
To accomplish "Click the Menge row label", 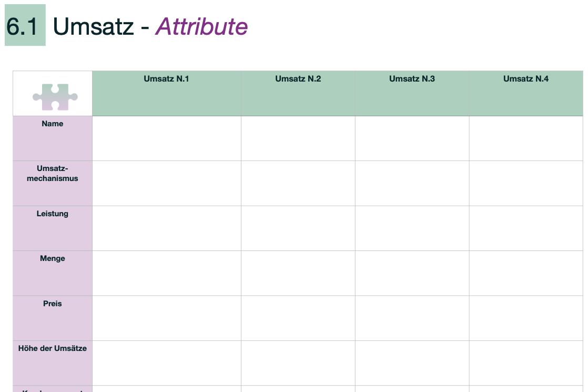I will pyautogui.click(x=53, y=258).
